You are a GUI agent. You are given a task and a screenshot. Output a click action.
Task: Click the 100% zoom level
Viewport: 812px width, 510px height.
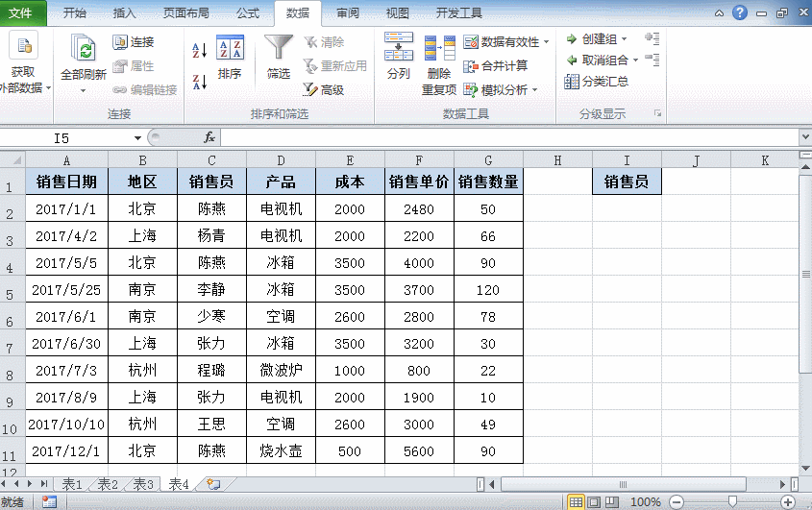click(x=645, y=501)
